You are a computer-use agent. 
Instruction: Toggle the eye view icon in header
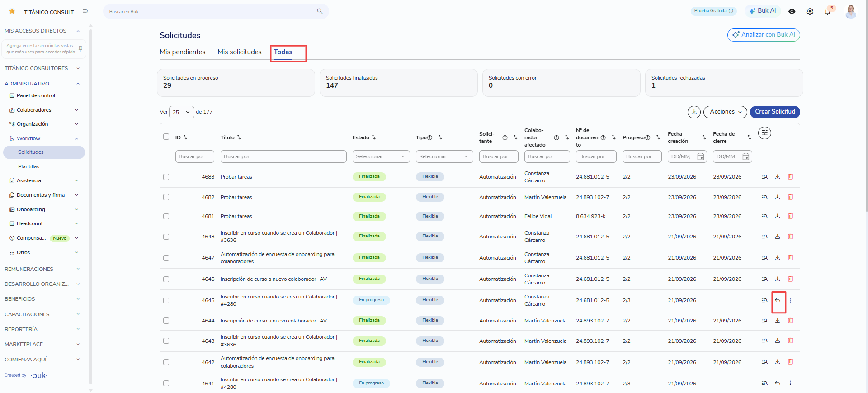pos(792,11)
